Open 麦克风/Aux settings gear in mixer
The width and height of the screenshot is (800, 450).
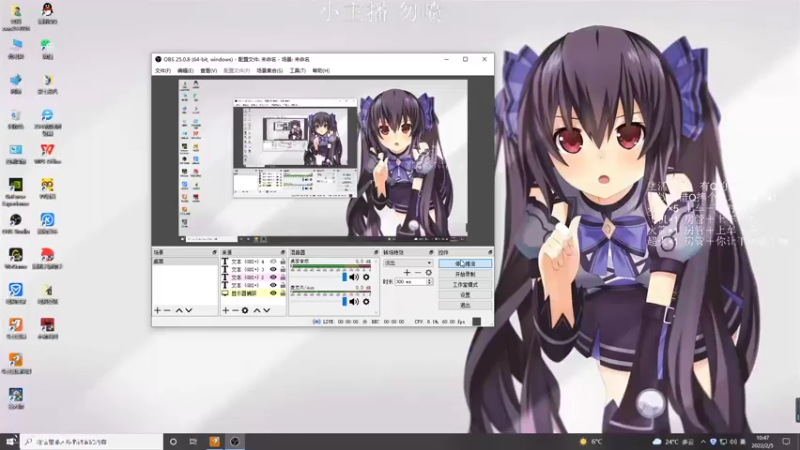point(366,302)
